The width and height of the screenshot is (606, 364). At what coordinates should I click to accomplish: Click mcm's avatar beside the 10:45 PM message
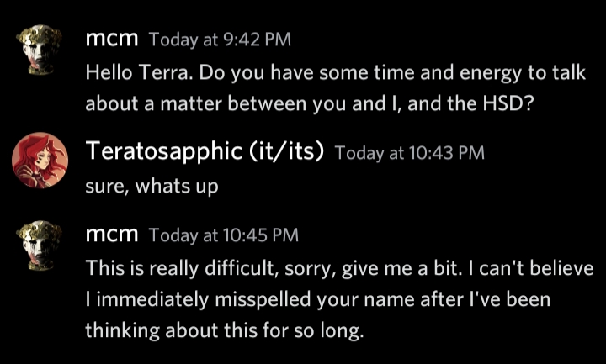click(41, 247)
